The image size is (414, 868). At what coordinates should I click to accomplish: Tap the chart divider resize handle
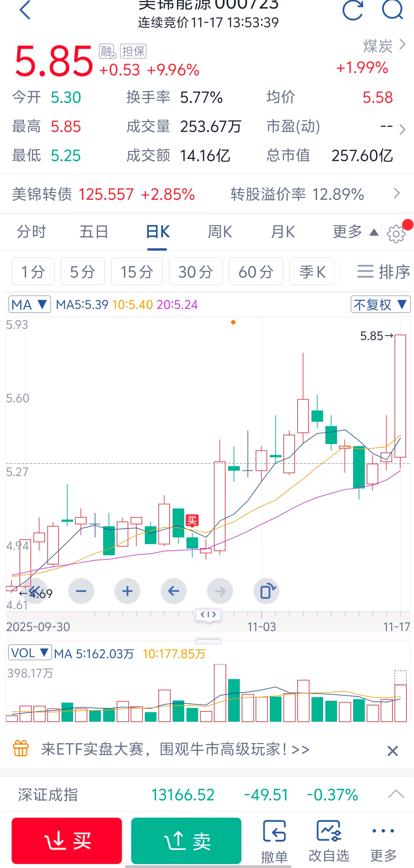tap(208, 615)
